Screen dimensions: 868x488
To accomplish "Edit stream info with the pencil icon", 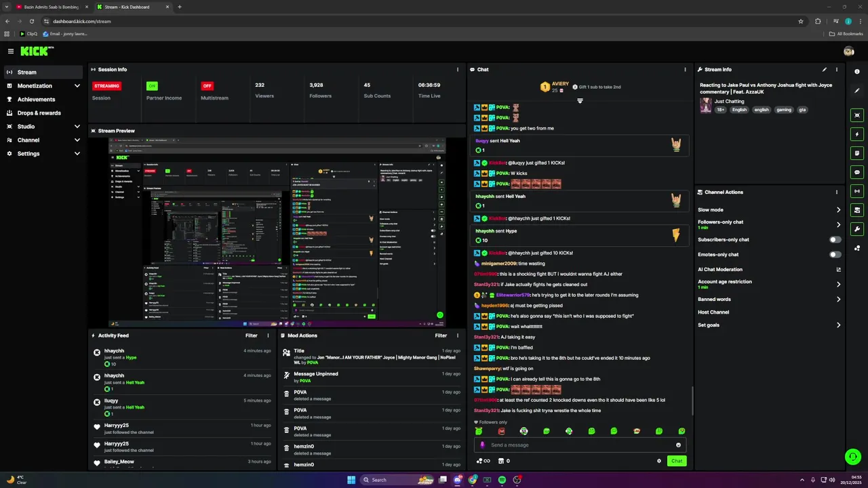I will tap(825, 69).
